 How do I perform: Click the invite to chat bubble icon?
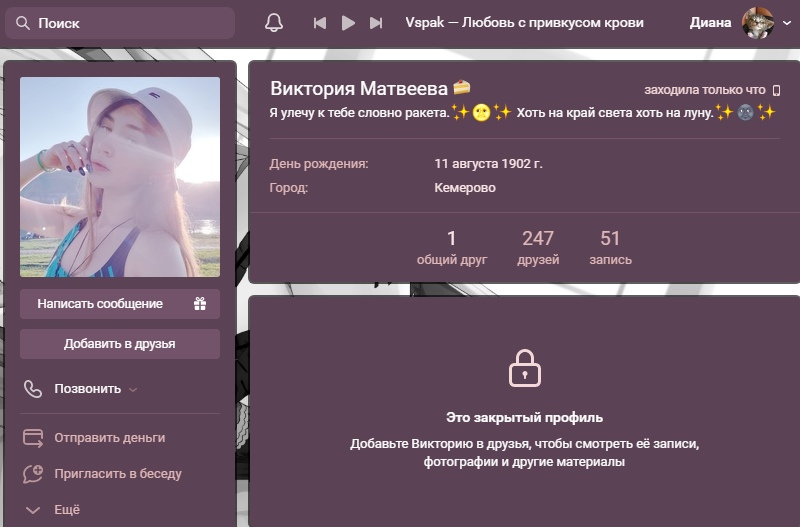point(33,474)
